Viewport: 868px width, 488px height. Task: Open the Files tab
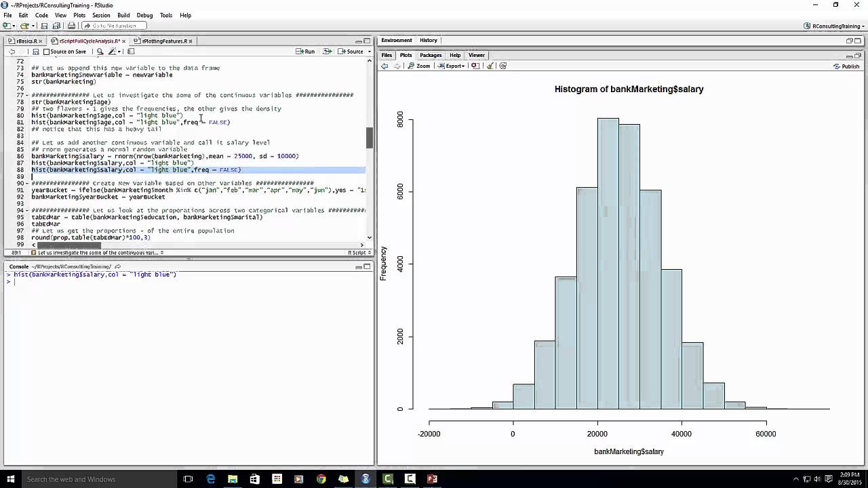point(387,56)
